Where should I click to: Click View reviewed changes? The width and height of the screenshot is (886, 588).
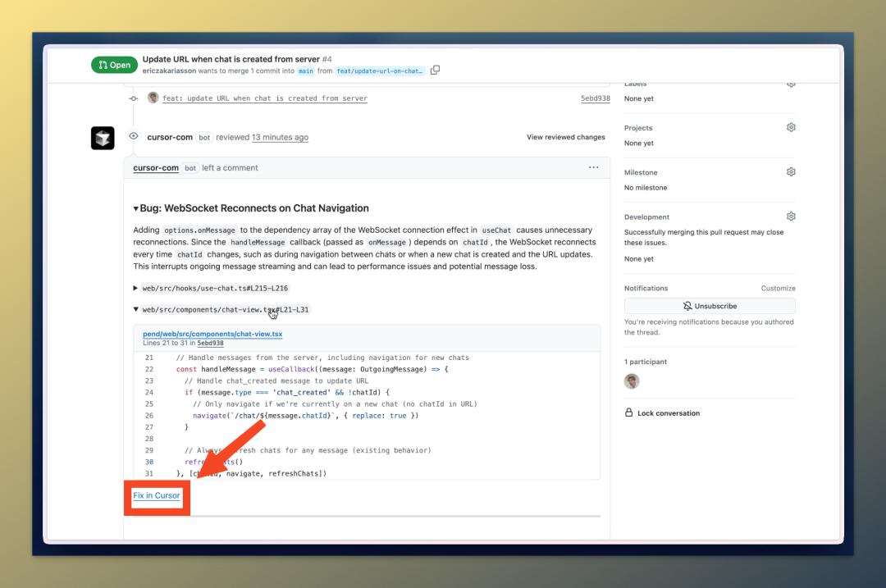click(565, 137)
